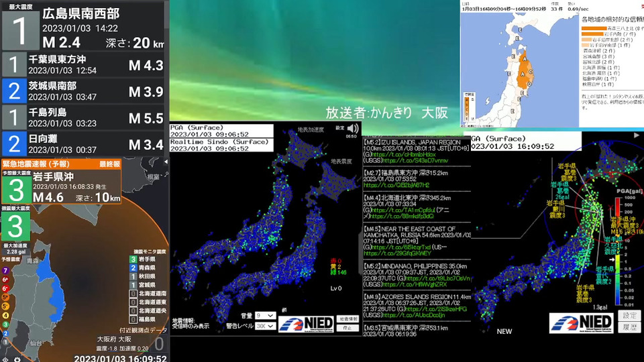This screenshot has height=362, width=644.
Task: Select intensity 6+ legend circle
Action: click(5, 280)
